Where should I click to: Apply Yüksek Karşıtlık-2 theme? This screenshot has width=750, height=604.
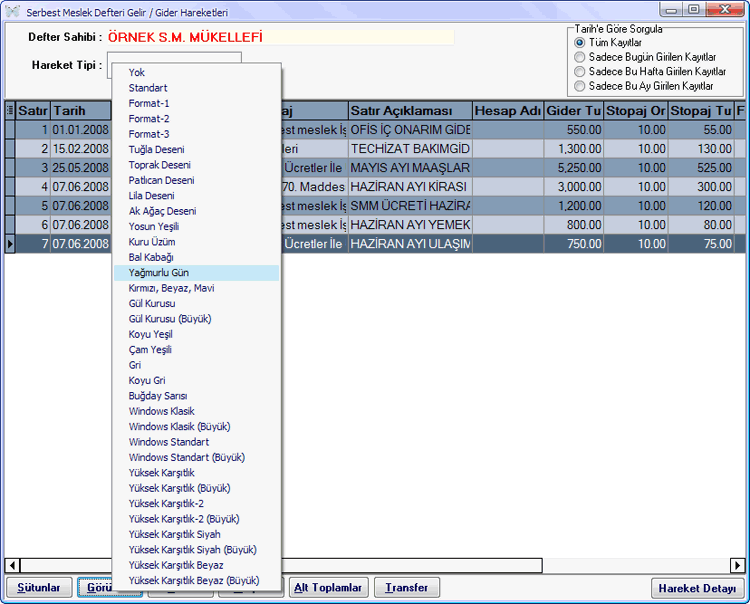click(x=197, y=504)
